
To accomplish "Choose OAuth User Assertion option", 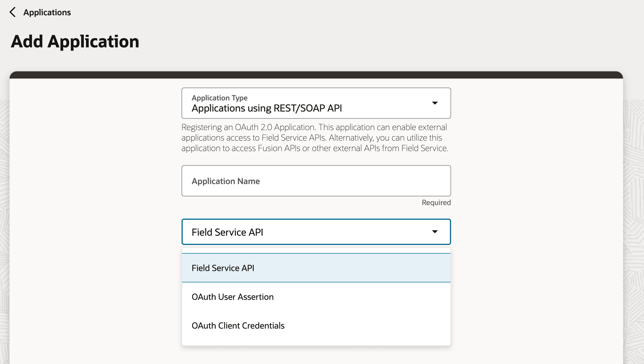I will coord(233,297).
